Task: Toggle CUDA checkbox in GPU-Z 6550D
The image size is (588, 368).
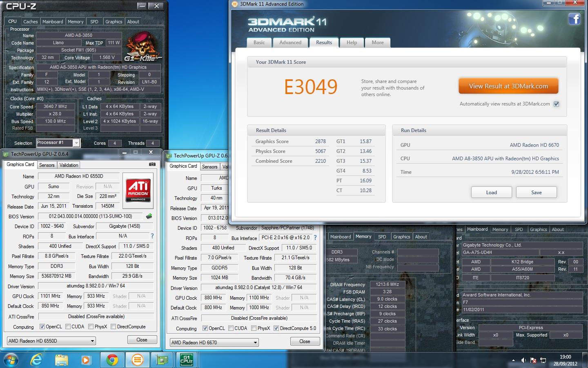Action: pos(68,327)
